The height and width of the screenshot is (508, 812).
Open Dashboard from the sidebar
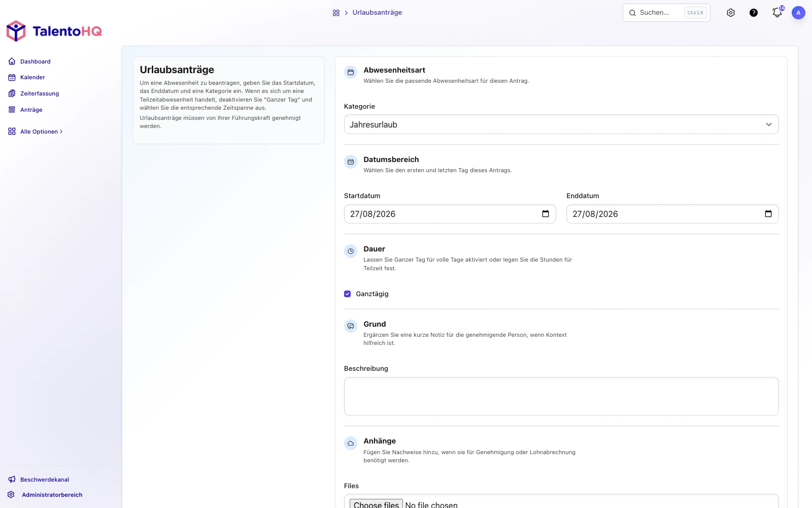pos(35,61)
